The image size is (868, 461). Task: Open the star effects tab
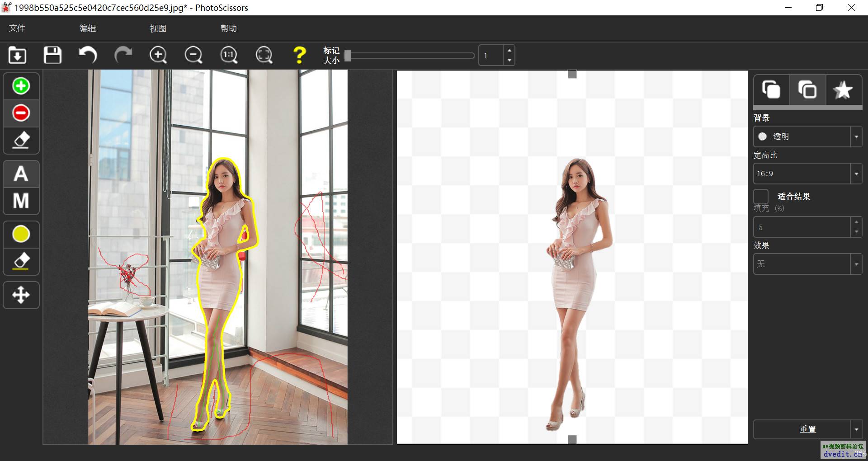tap(844, 89)
